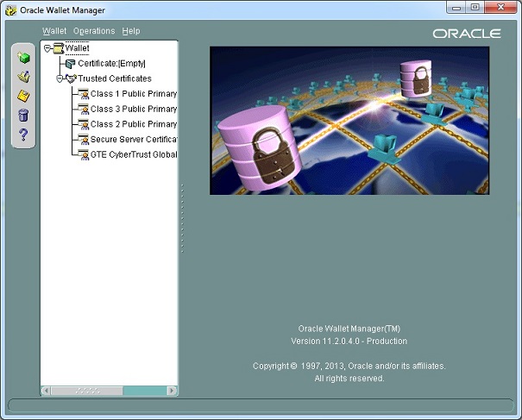Click the Save Wallet yellow icon
The image size is (522, 420).
coord(23,97)
